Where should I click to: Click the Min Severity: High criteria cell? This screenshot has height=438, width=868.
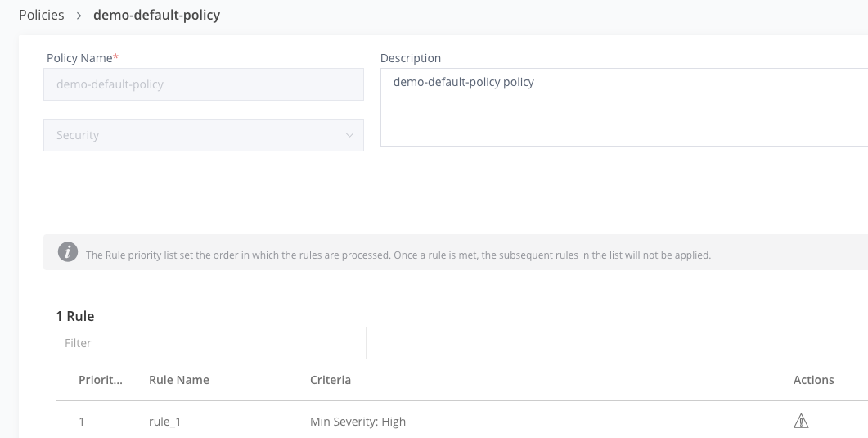[x=358, y=422]
